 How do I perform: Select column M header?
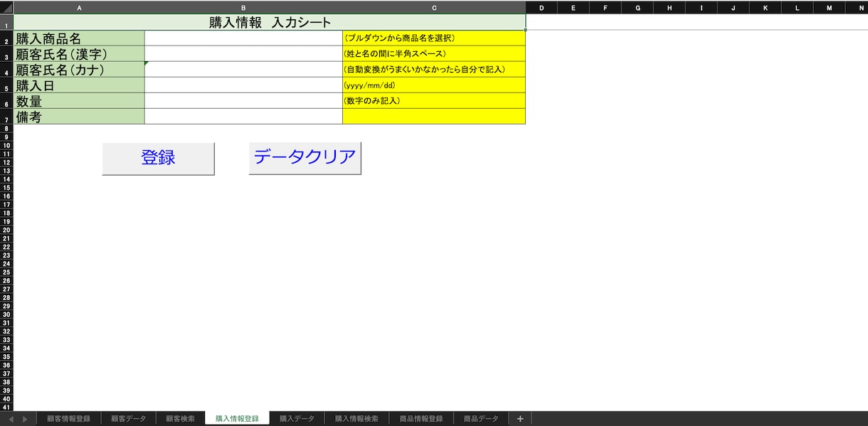(829, 7)
